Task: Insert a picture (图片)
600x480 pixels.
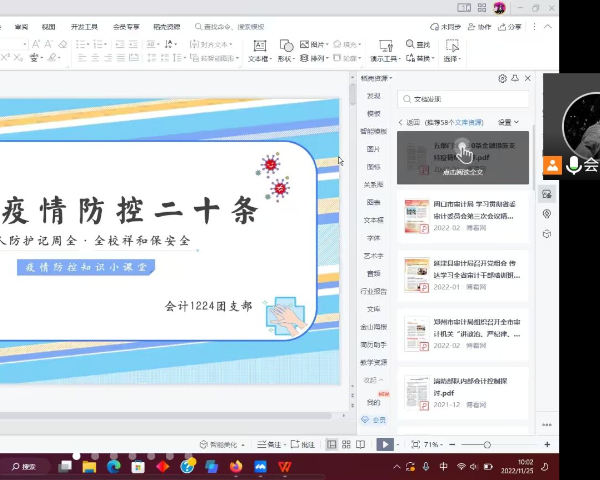Action: [x=314, y=44]
